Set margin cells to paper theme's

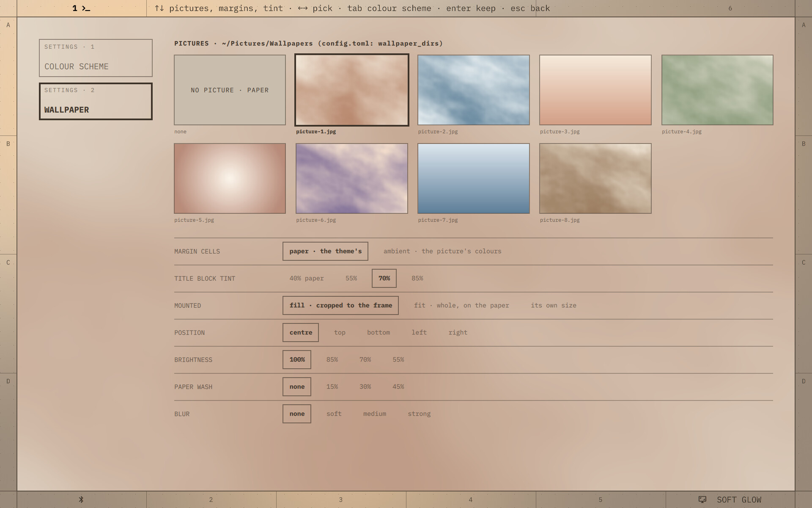(x=325, y=251)
